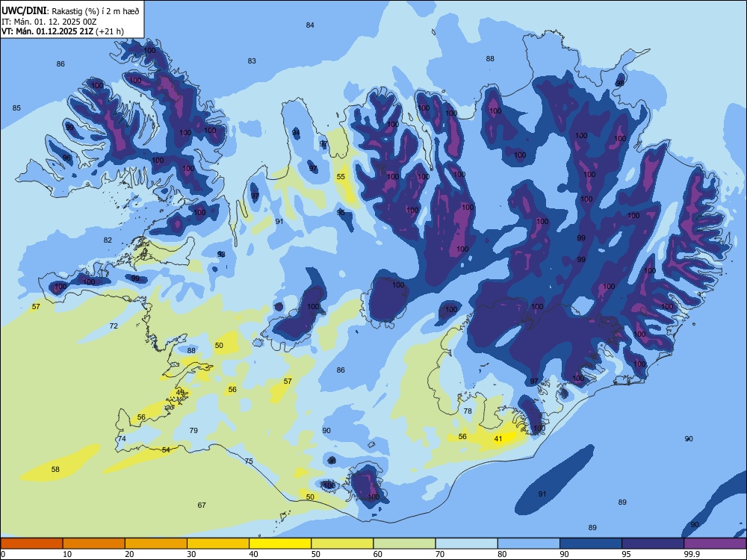Screen dimensions: 747x560
Task: Click the humidity value 67 over the southwest sea
Action: pos(202,505)
